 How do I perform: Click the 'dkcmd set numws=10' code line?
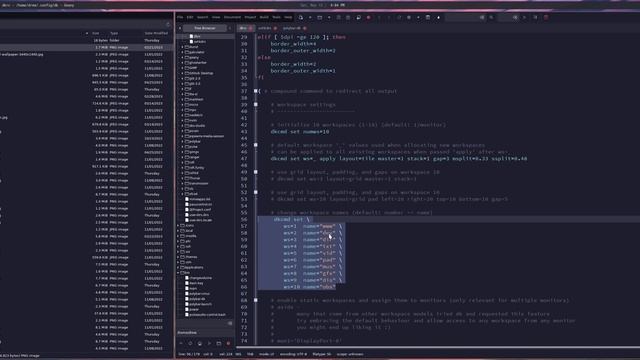coord(300,132)
